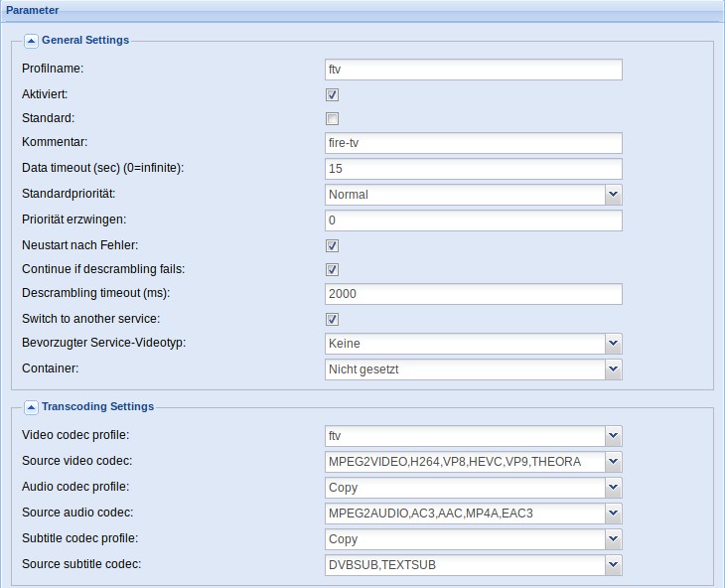Collapse the Transcoding Settings section
The image size is (725, 588).
click(31, 407)
